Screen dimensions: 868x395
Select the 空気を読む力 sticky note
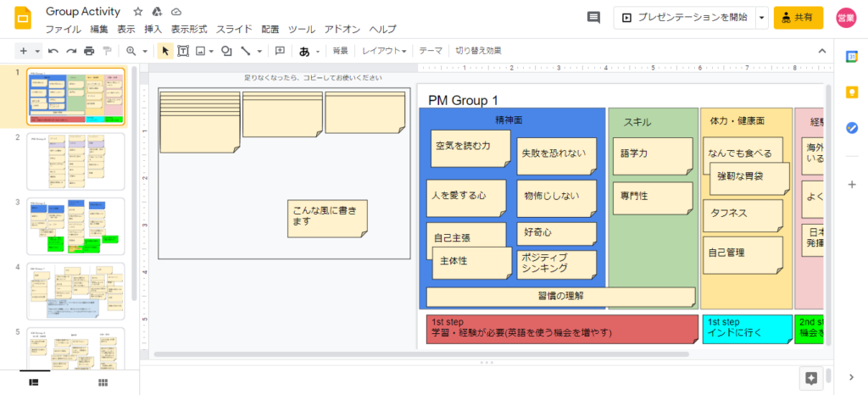click(x=470, y=148)
